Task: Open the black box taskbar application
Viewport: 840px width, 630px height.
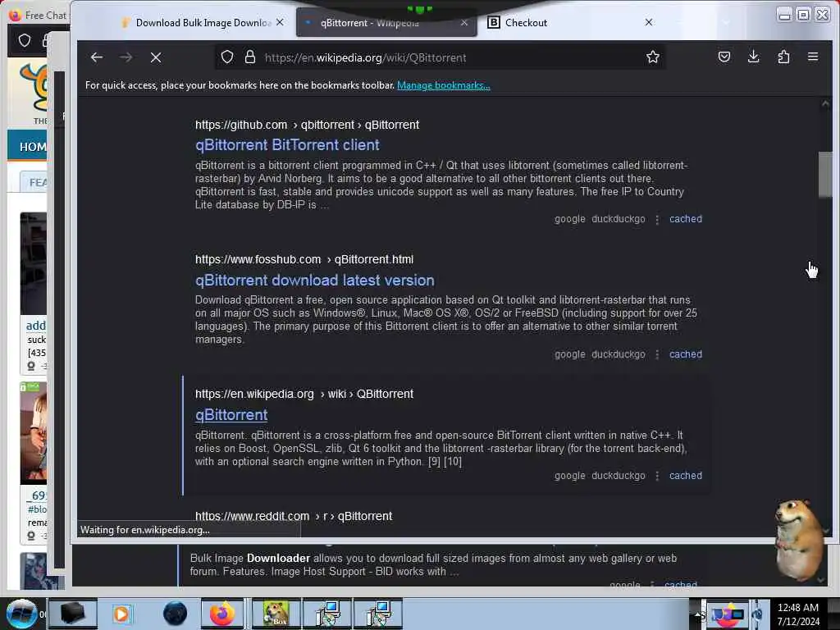Action: [x=73, y=614]
